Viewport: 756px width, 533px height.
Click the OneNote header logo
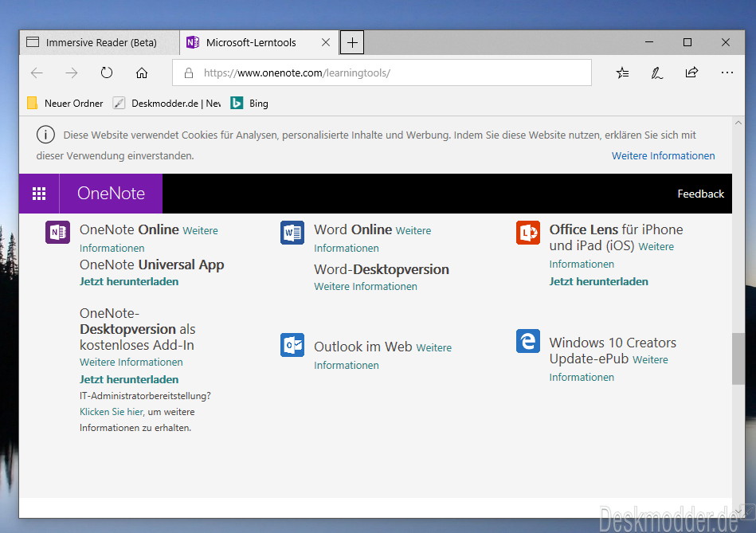(111, 194)
